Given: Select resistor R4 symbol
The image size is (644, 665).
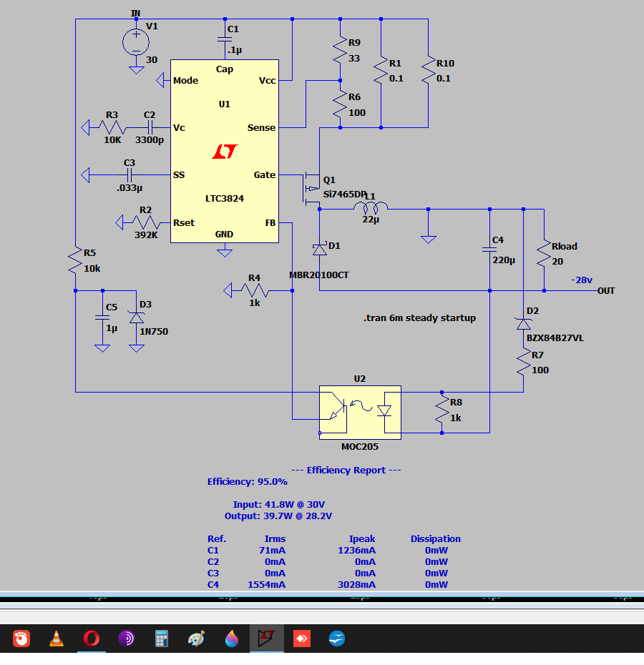Looking at the screenshot, I should click(x=255, y=290).
